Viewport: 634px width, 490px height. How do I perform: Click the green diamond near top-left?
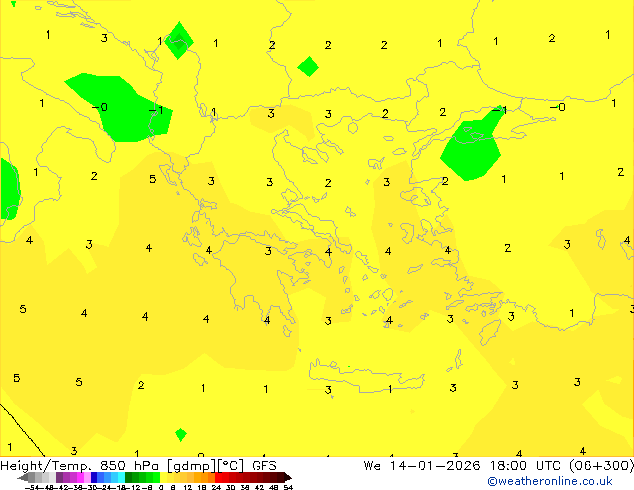pyautogui.click(x=179, y=40)
